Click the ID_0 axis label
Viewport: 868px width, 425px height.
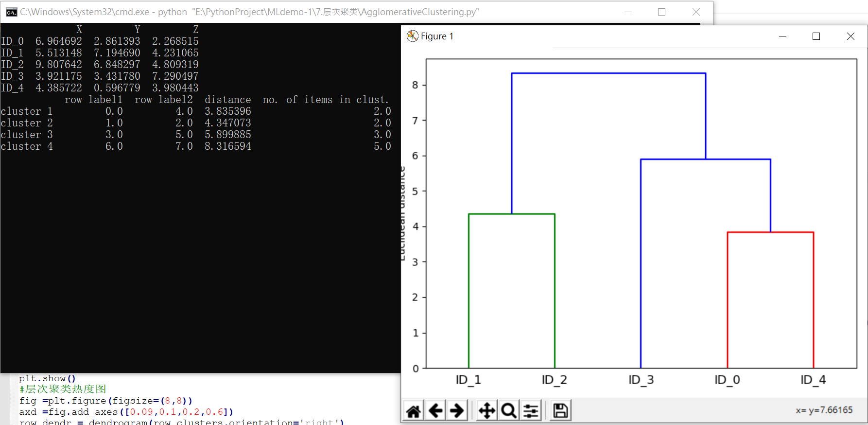[727, 380]
